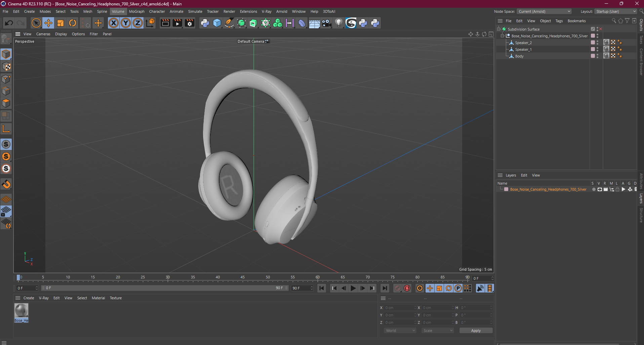Screen dimensions: 644x345
Task: Click the Spline Pen icon
Action: 229,23
